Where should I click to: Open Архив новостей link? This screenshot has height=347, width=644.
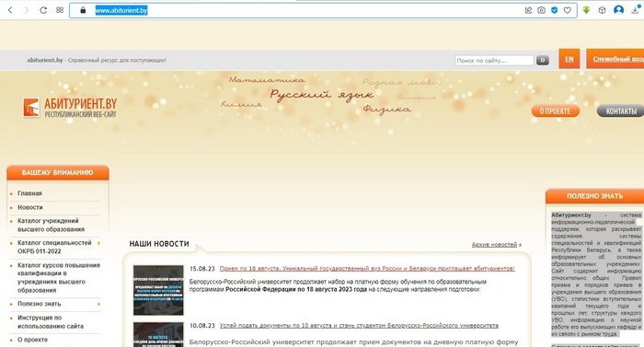494,245
